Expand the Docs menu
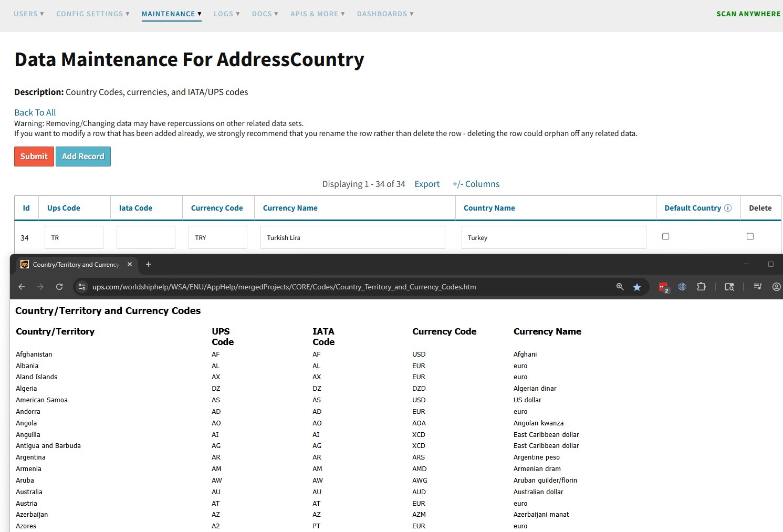Image resolution: width=783 pixels, height=532 pixels. [x=265, y=14]
